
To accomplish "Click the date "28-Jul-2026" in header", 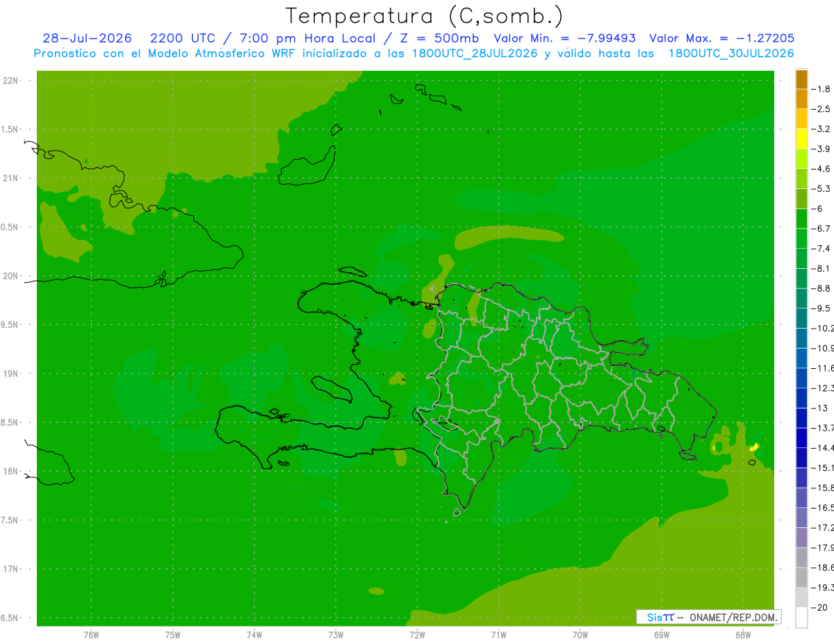I will (87, 38).
